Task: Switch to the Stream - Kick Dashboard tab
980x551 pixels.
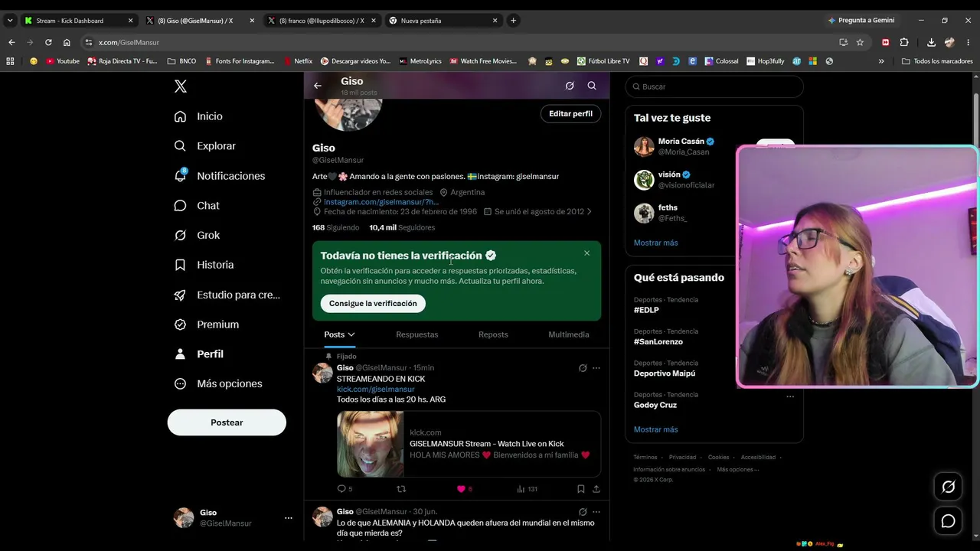Action: pyautogui.click(x=78, y=21)
